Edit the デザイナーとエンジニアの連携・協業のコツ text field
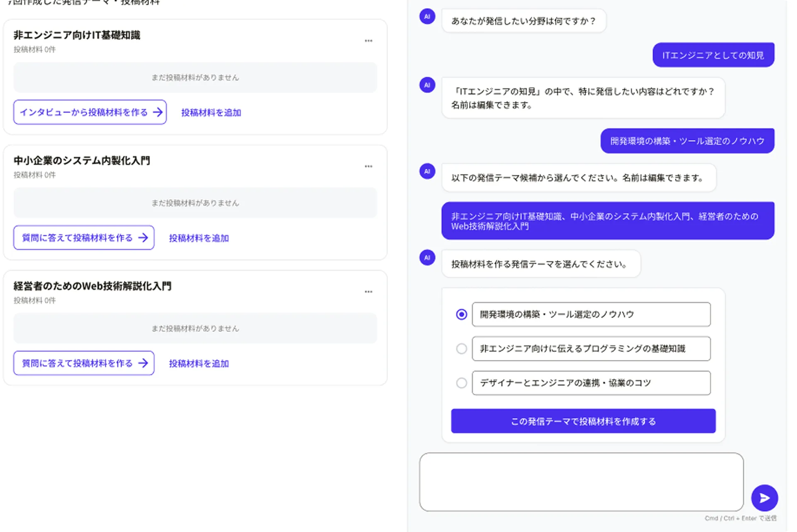Screen dimensions: 797x532 coord(591,383)
